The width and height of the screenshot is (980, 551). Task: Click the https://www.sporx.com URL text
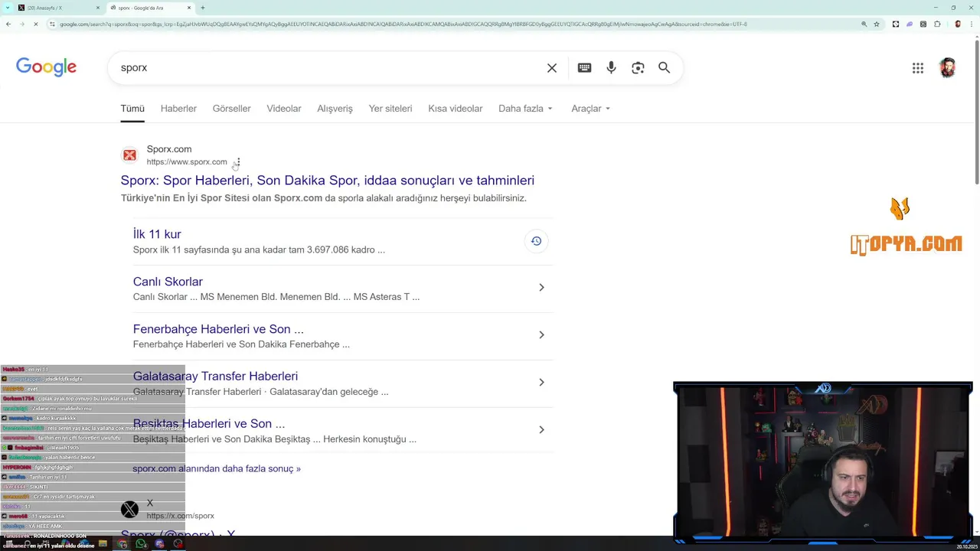coord(187,162)
